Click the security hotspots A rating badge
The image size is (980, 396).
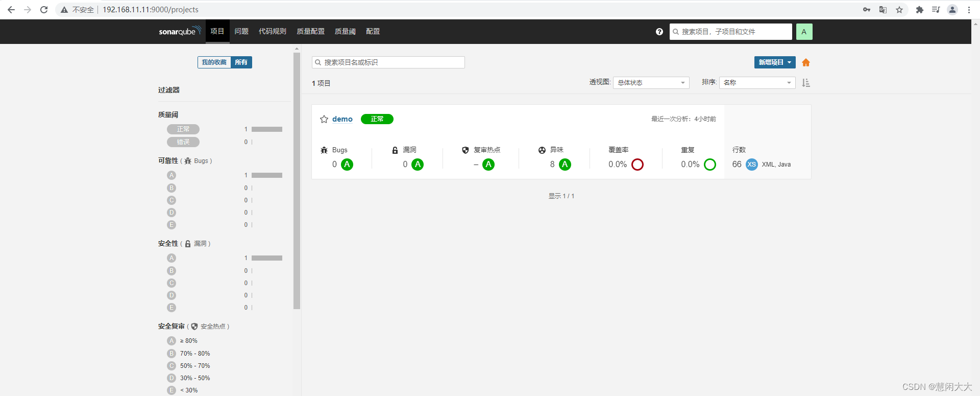tap(488, 165)
